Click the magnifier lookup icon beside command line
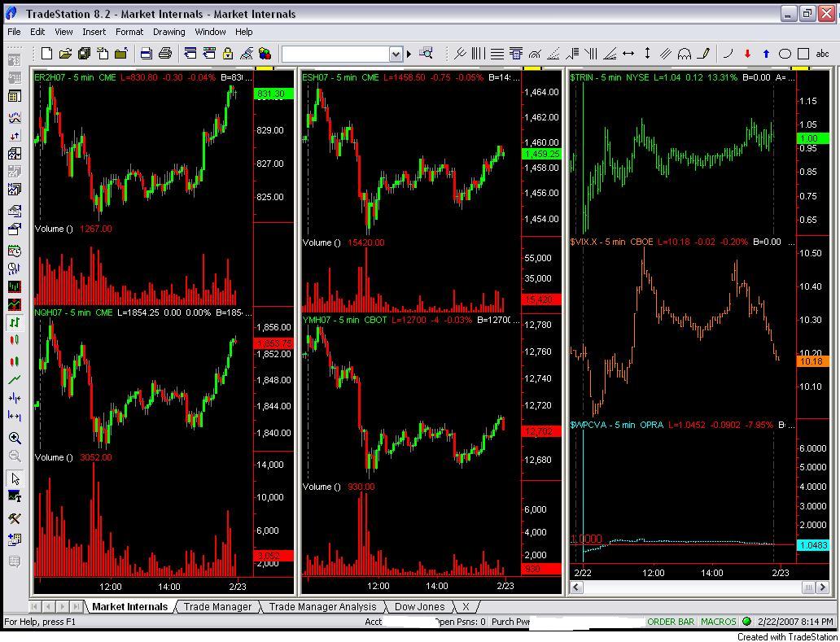840x642 pixels. coord(426,53)
